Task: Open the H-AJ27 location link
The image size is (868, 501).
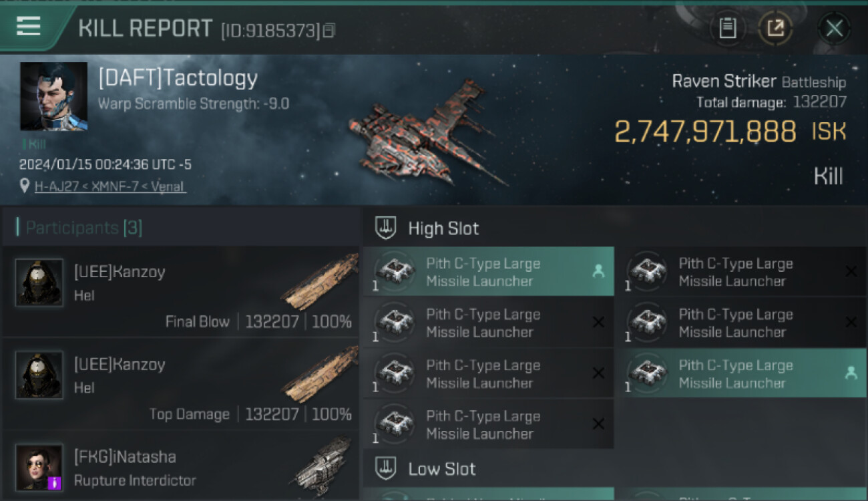Action: point(110,186)
